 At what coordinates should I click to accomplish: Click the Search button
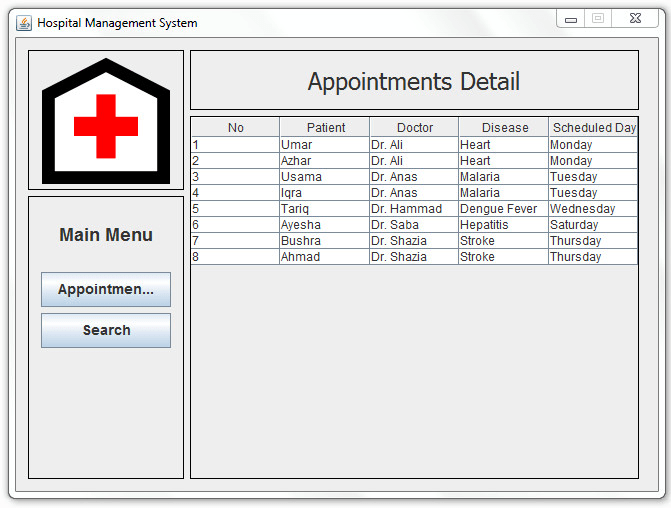point(106,330)
